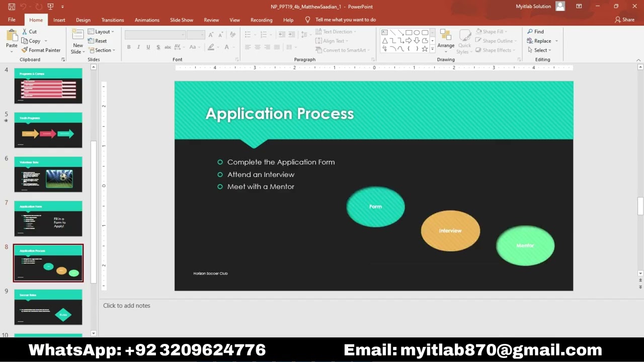Select the green Form oval shape
The image size is (644, 362).
tap(375, 207)
